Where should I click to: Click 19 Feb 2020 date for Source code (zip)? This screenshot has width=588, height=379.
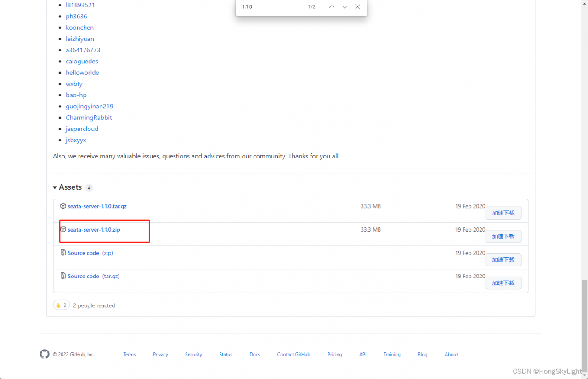470,253
